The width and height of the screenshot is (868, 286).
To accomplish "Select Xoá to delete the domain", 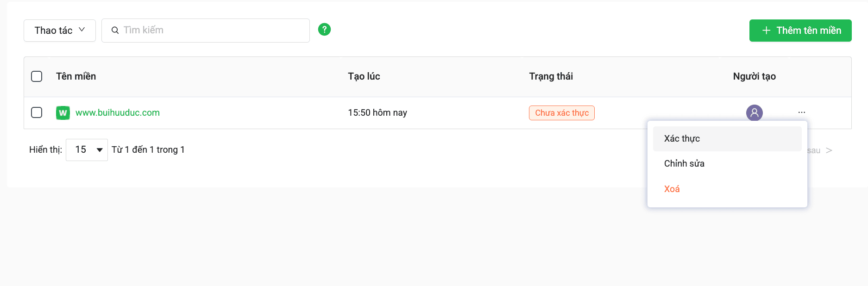I will coord(672,188).
